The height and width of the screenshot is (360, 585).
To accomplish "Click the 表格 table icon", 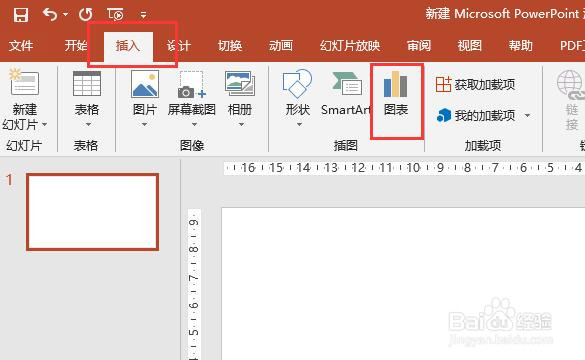I will coord(87,84).
